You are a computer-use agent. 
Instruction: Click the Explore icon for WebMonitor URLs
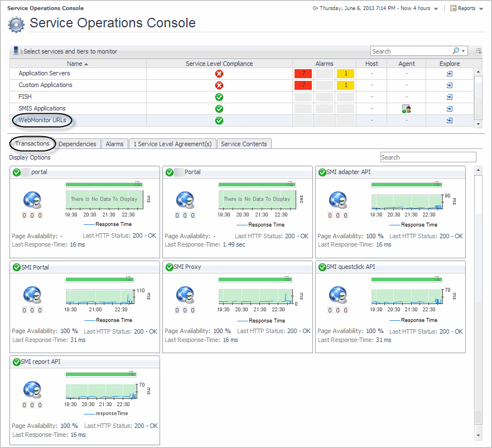(x=450, y=121)
